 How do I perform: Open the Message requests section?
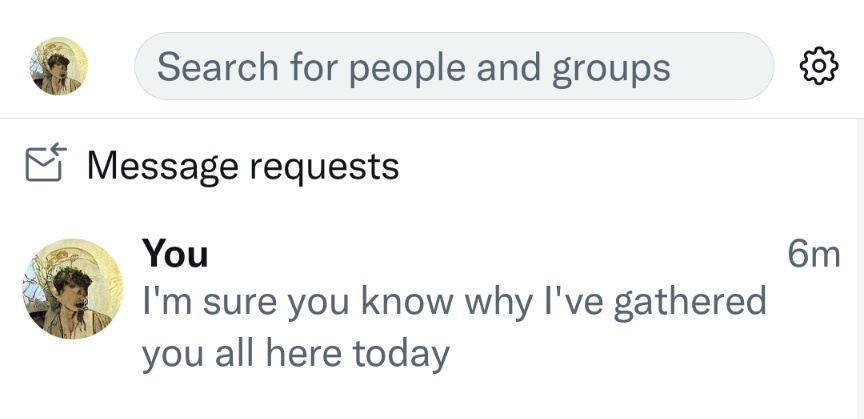pyautogui.click(x=242, y=165)
